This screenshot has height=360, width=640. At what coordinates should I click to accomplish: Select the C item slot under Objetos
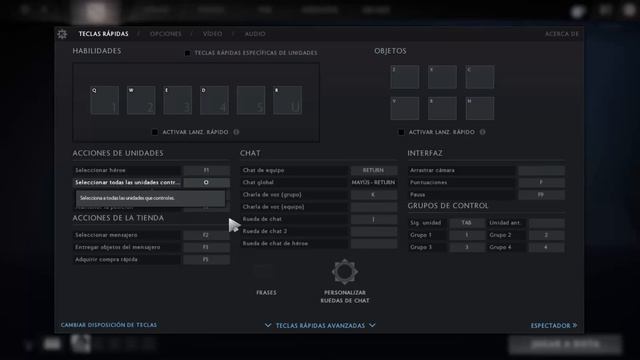point(480,77)
